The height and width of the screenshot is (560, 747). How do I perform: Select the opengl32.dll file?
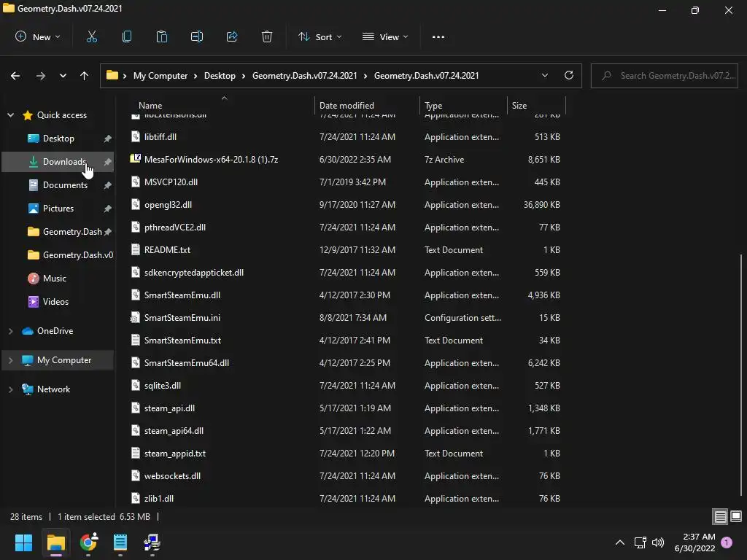(347, 205)
